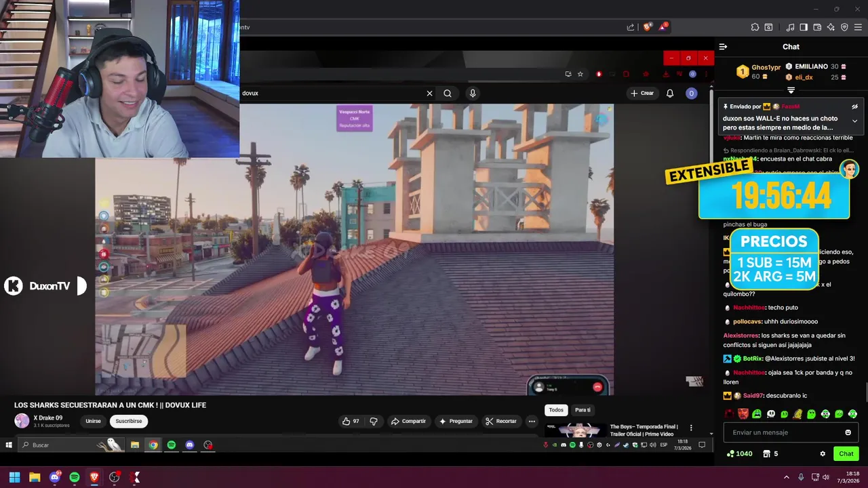Click username Alexistorres in chat
868x488 pixels.
click(x=741, y=335)
